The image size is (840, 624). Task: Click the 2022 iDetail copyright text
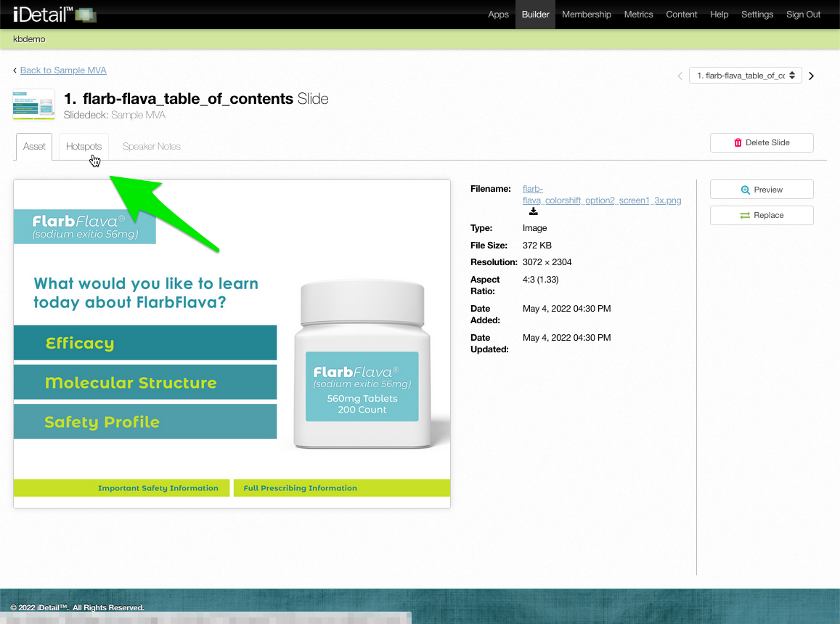[77, 607]
